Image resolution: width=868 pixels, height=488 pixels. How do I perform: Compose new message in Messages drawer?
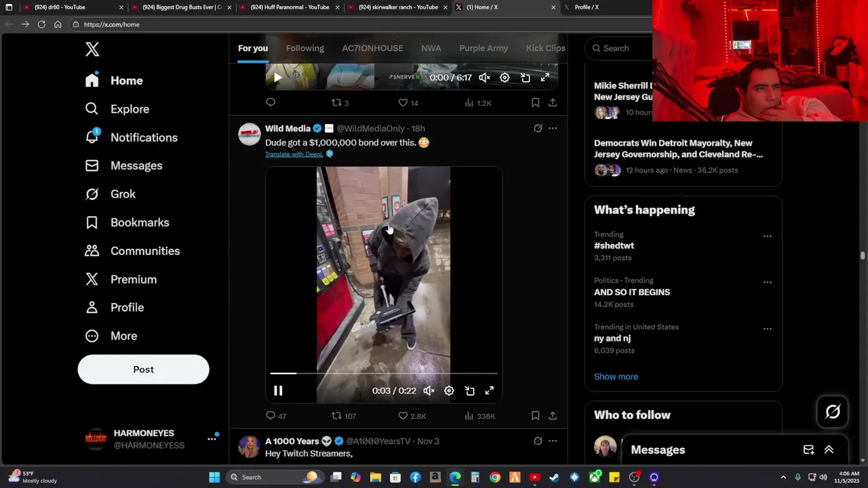(808, 449)
